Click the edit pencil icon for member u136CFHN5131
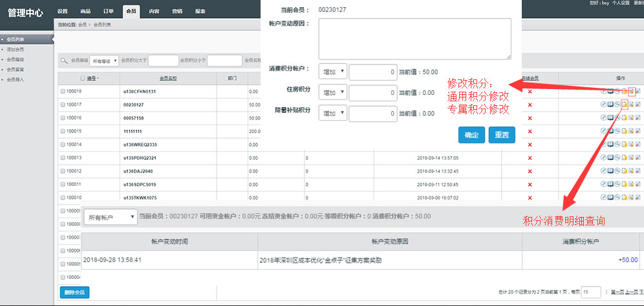Viewport: 644px width, 306px height. coord(603,91)
